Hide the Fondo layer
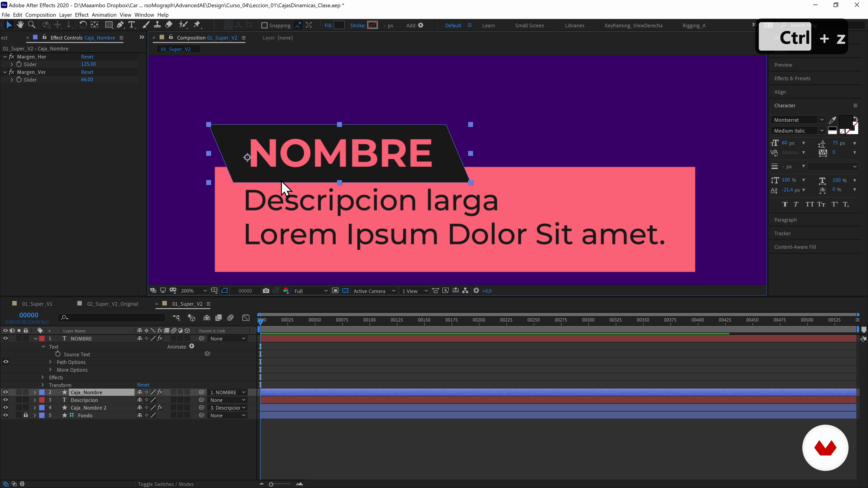The image size is (868, 488). 5,415
